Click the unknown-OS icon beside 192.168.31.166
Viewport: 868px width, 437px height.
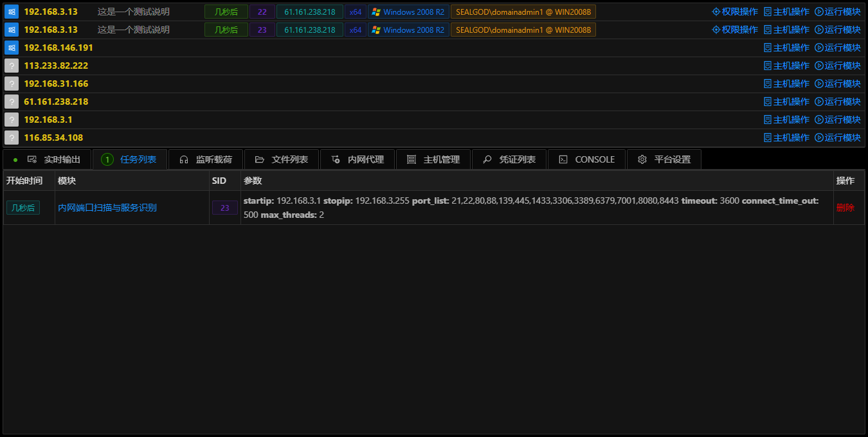(12, 84)
